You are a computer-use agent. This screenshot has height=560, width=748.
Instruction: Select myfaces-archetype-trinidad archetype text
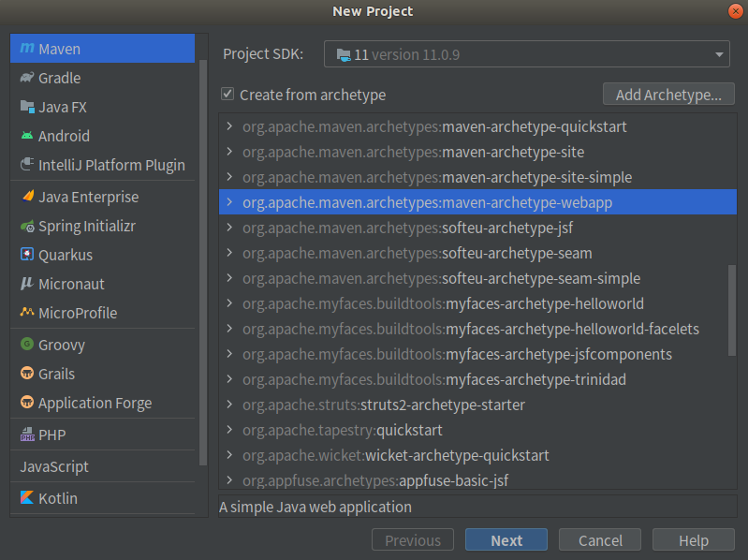[434, 379]
